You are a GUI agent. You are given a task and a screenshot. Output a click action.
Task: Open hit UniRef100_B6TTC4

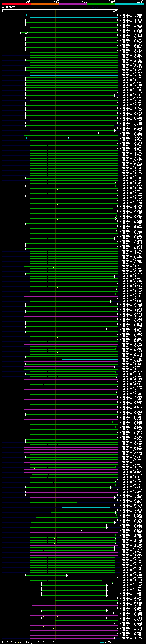point(131,72)
